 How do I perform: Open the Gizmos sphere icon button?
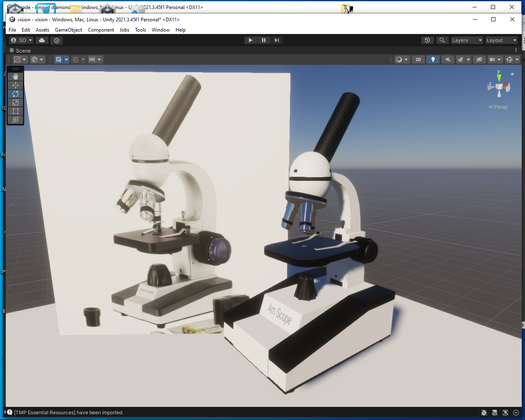(509, 59)
